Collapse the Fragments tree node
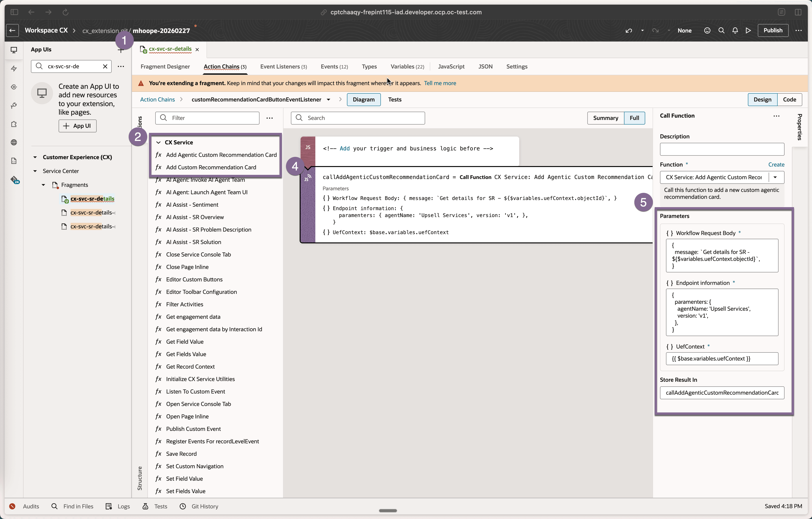This screenshot has width=812, height=519. pyautogui.click(x=44, y=185)
